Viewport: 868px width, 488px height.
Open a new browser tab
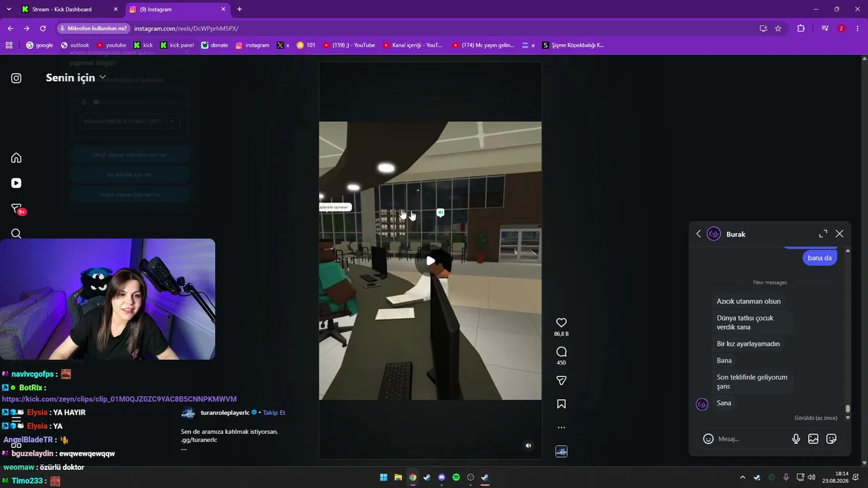tap(239, 9)
